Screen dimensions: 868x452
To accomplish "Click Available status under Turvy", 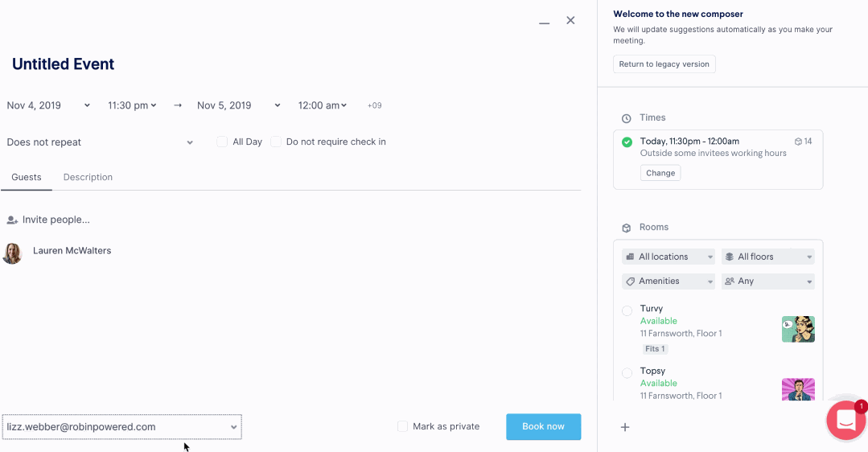I will pyautogui.click(x=658, y=321).
